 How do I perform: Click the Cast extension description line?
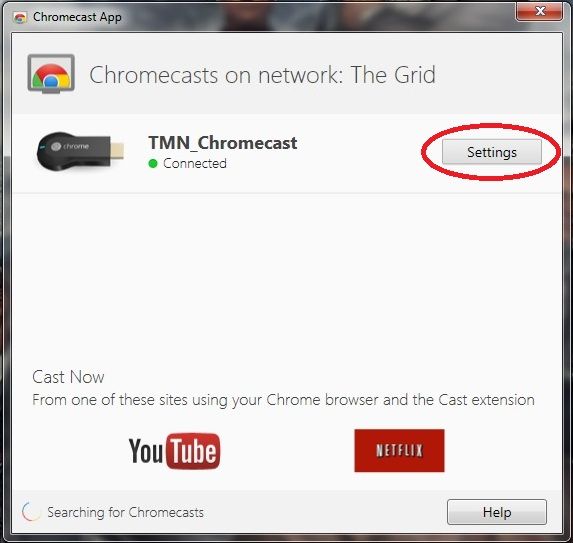pos(283,400)
